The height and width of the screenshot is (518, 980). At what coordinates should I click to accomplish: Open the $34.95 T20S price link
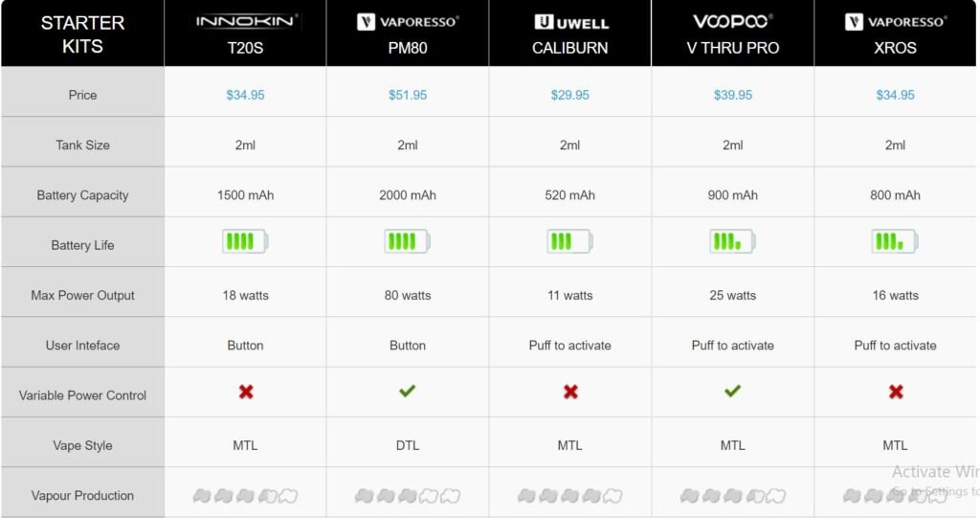point(245,95)
